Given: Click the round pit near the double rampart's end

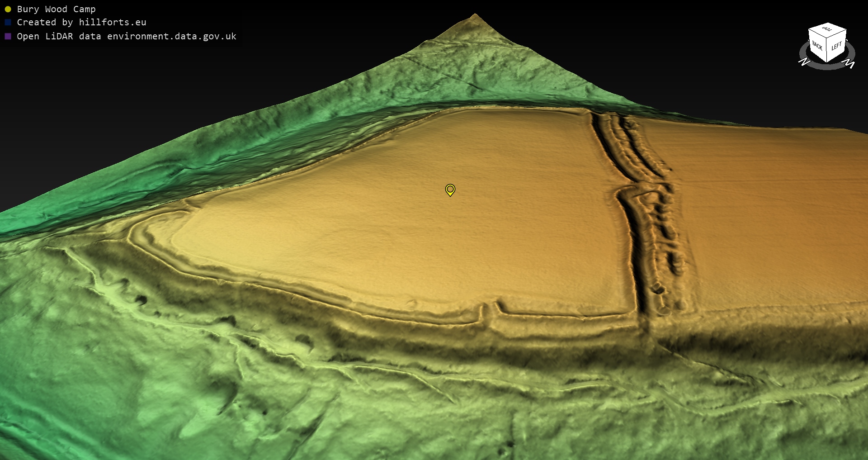Looking at the screenshot, I should [658, 288].
